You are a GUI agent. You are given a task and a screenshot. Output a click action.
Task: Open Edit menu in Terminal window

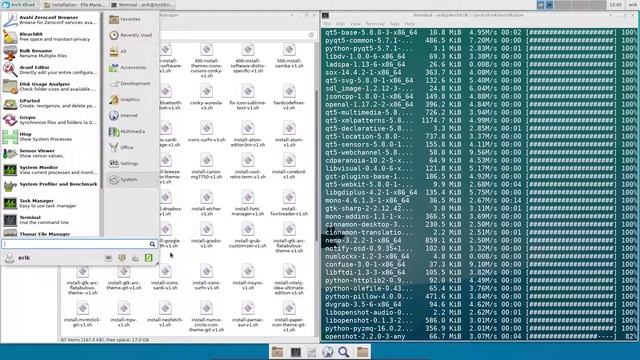click(340, 24)
